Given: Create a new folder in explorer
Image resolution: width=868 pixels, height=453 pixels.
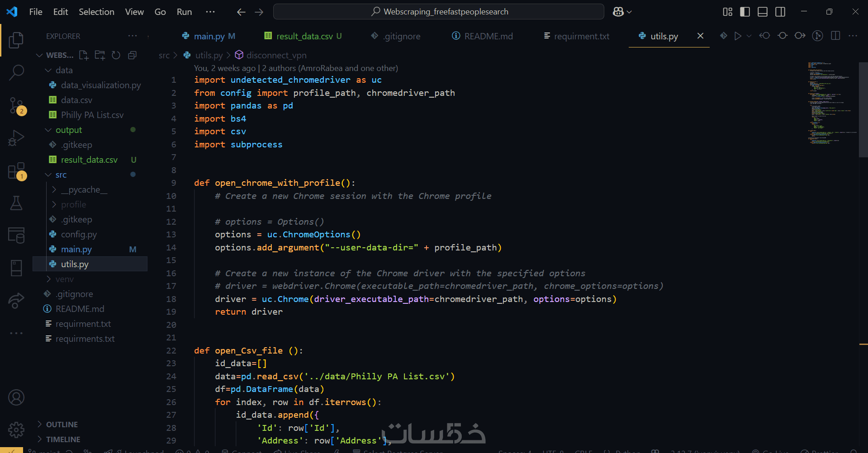Looking at the screenshot, I should 100,55.
